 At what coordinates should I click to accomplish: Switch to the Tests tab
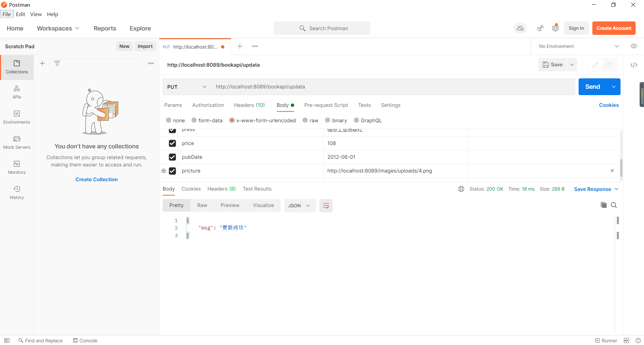pos(364,105)
